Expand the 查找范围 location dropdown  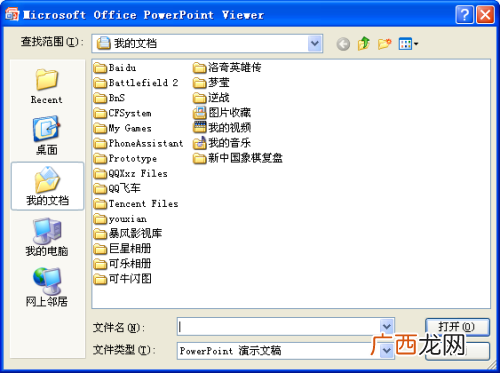[315, 43]
